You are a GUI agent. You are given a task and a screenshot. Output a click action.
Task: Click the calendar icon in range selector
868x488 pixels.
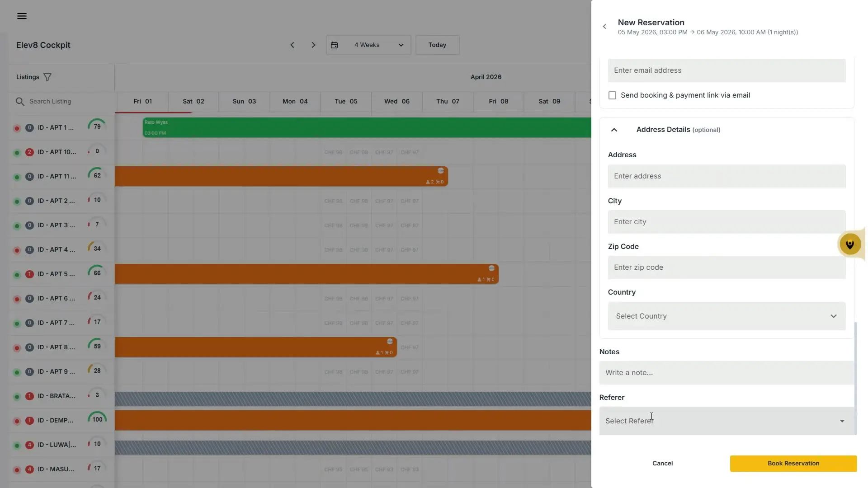pos(334,45)
